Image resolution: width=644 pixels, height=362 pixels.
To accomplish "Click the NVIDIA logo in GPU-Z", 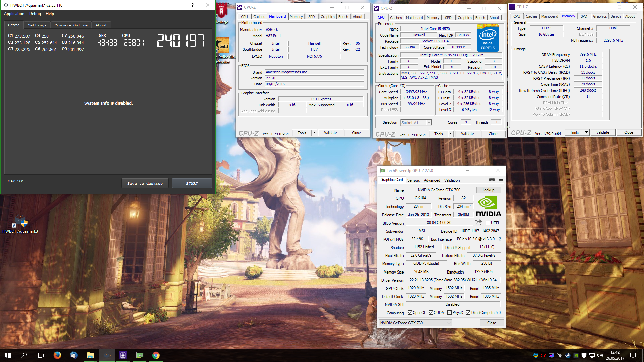I will (x=488, y=206).
